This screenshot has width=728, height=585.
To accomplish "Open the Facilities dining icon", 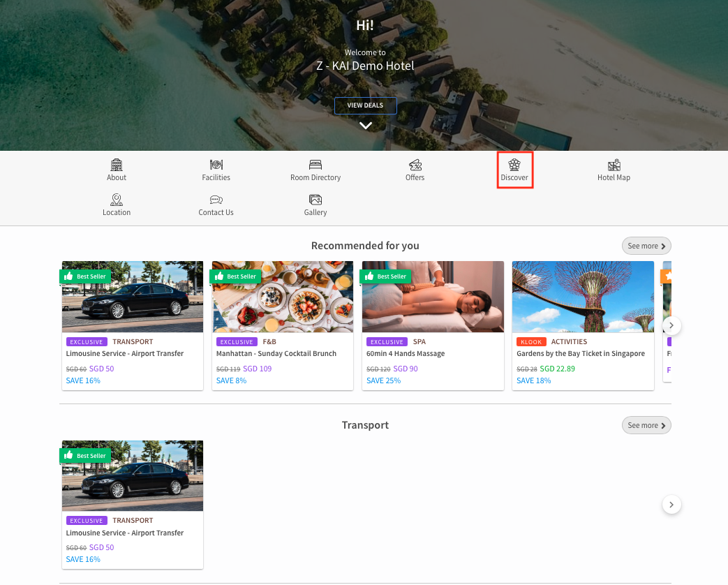I will [x=216, y=165].
